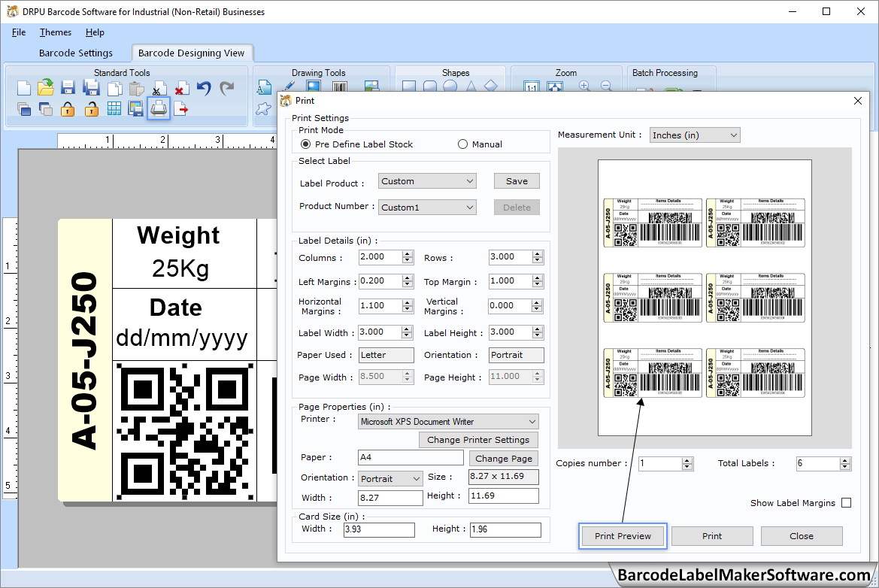Select the Zoom In magnifier icon

584,85
